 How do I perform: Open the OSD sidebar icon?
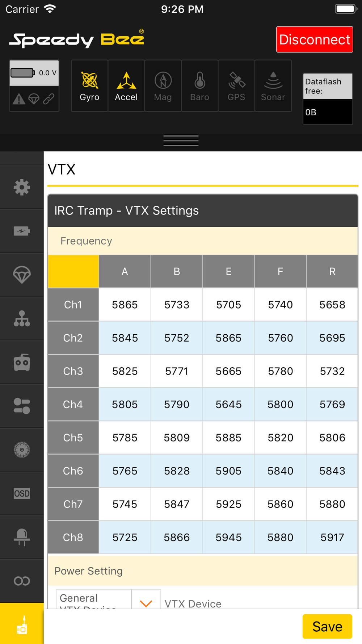pos(22,493)
